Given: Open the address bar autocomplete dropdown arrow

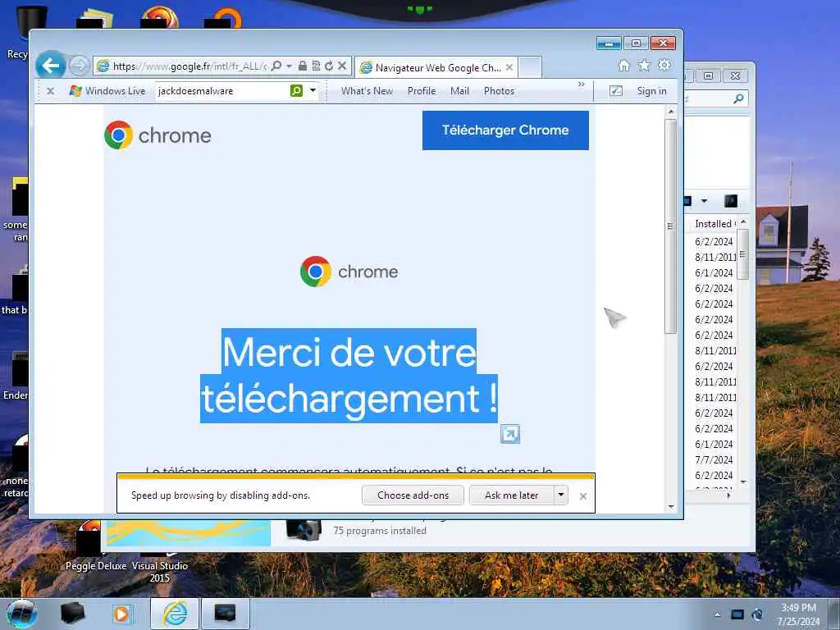Looking at the screenshot, I should coord(290,66).
